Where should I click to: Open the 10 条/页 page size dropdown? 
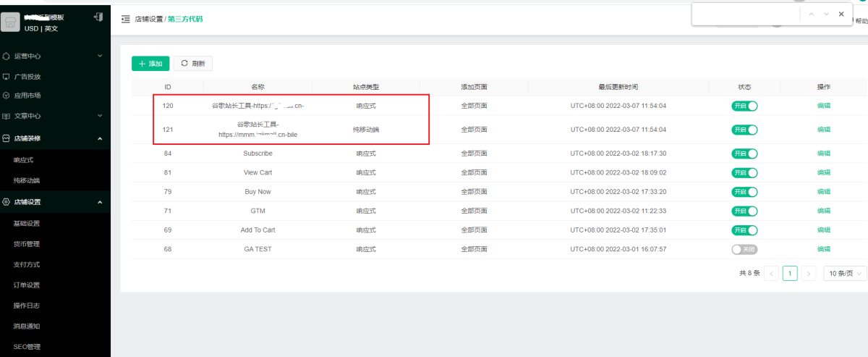(844, 274)
